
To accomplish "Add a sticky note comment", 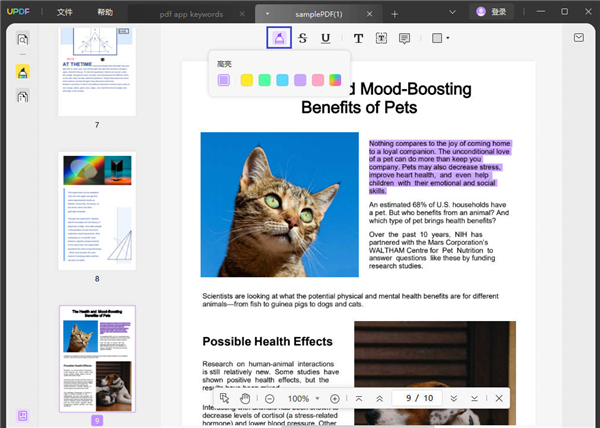I will click(x=405, y=38).
